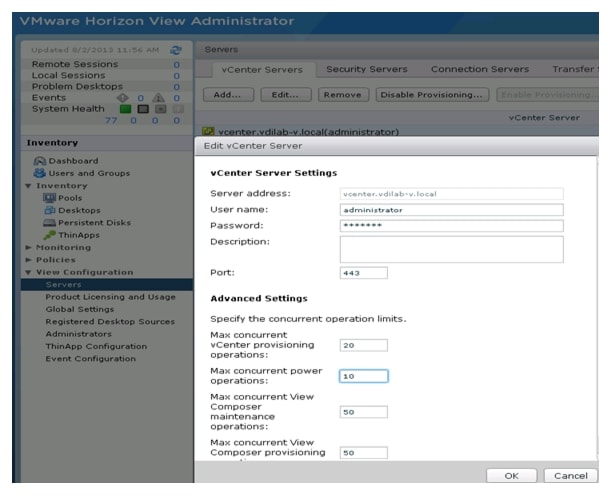This screenshot has height=496, width=612.
Task: Open ThinApp Configuration
Action: click(x=96, y=347)
